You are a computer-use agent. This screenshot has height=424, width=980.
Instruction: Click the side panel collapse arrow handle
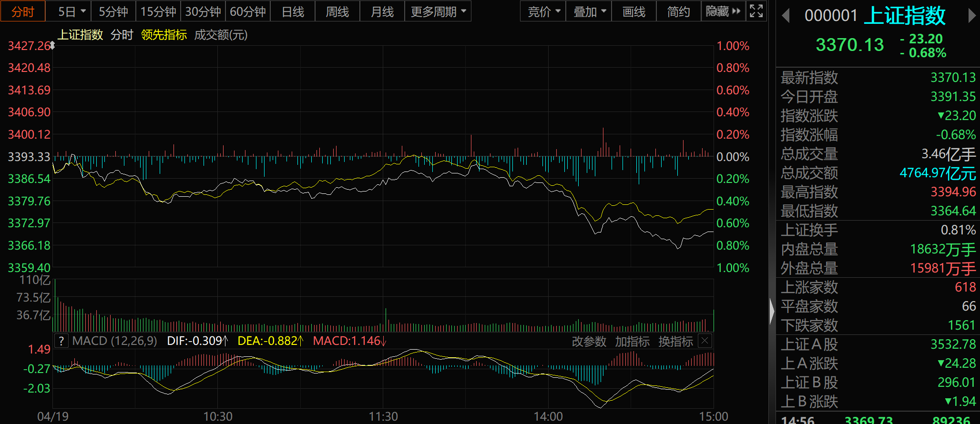[772, 312]
